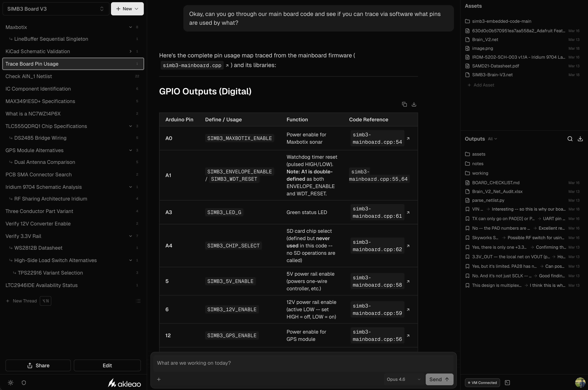
Task: Copy the GPIO Outputs table
Action: point(404,104)
